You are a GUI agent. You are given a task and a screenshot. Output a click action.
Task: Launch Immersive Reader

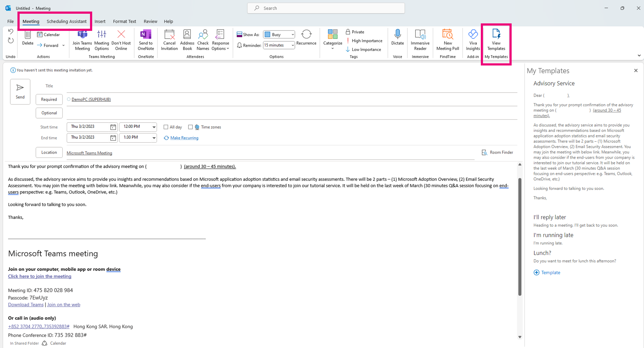point(420,40)
